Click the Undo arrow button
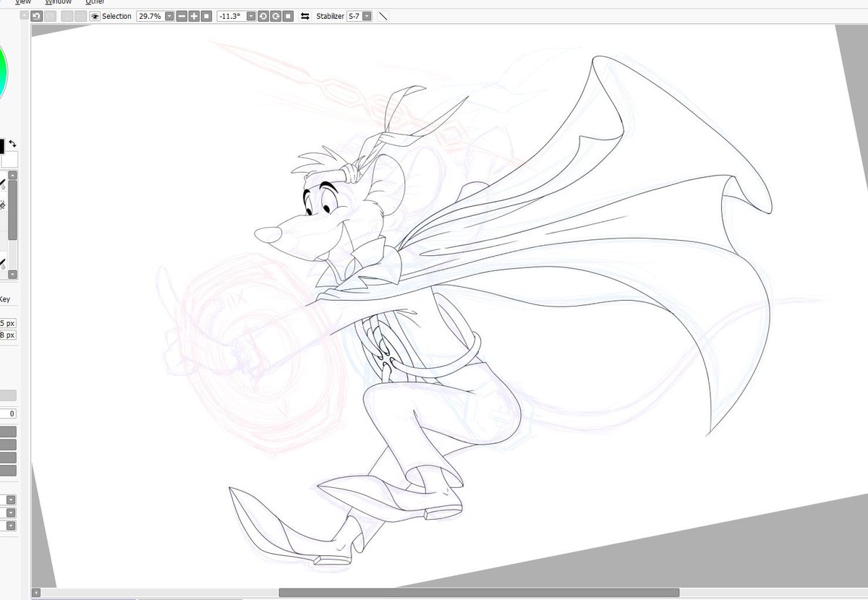This screenshot has width=868, height=600. [x=35, y=16]
